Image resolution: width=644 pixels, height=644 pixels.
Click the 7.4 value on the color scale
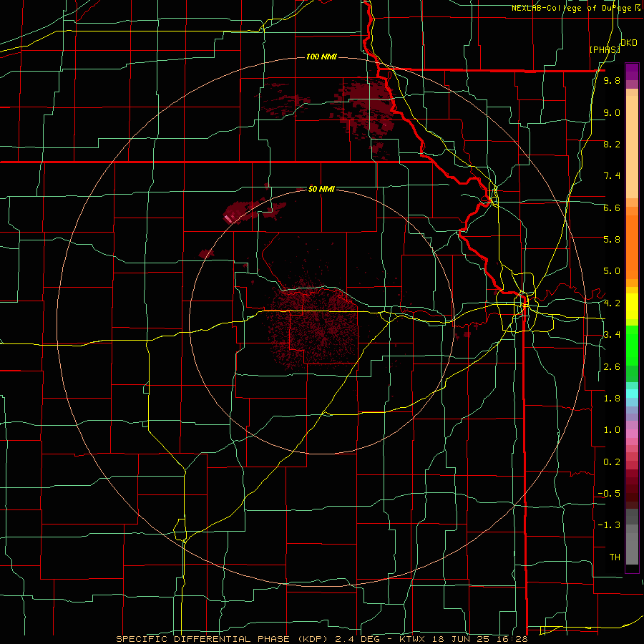click(x=612, y=176)
